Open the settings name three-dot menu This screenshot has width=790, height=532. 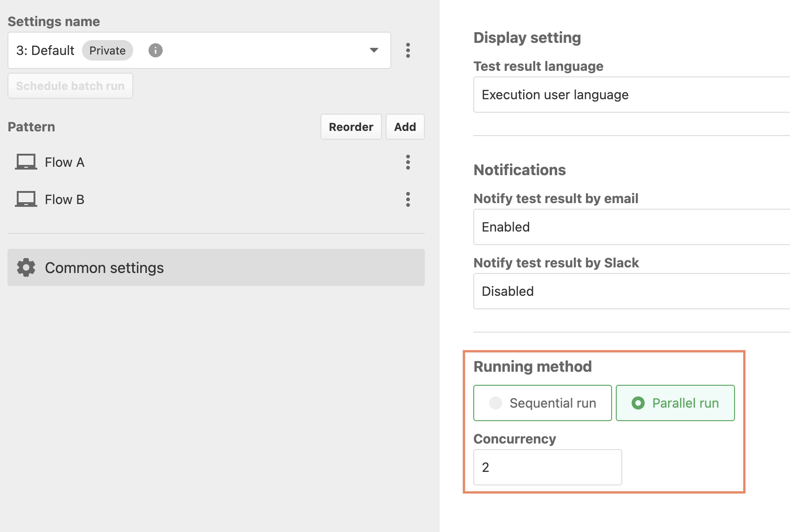click(x=408, y=50)
